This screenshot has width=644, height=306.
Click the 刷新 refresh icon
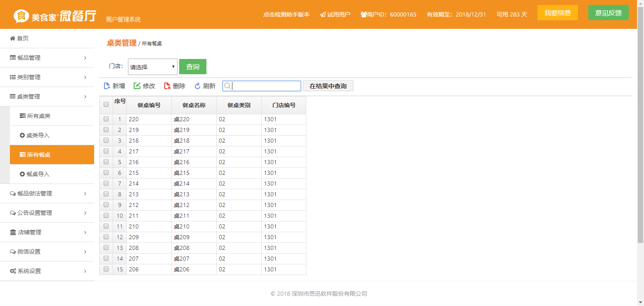pyautogui.click(x=197, y=86)
